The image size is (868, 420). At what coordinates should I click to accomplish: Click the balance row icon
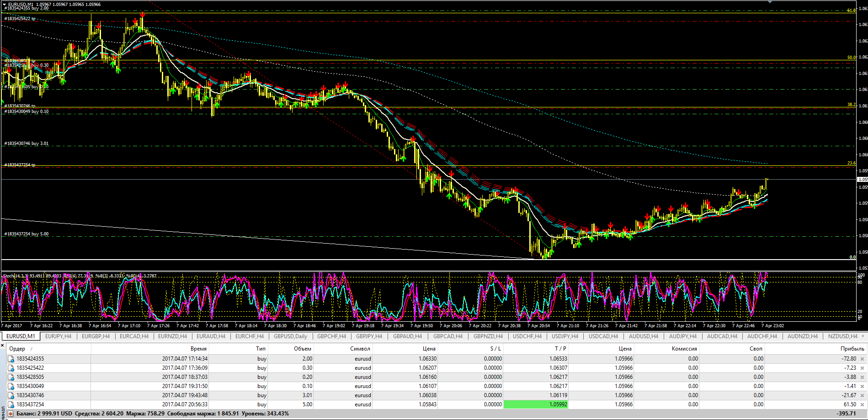tap(11, 414)
